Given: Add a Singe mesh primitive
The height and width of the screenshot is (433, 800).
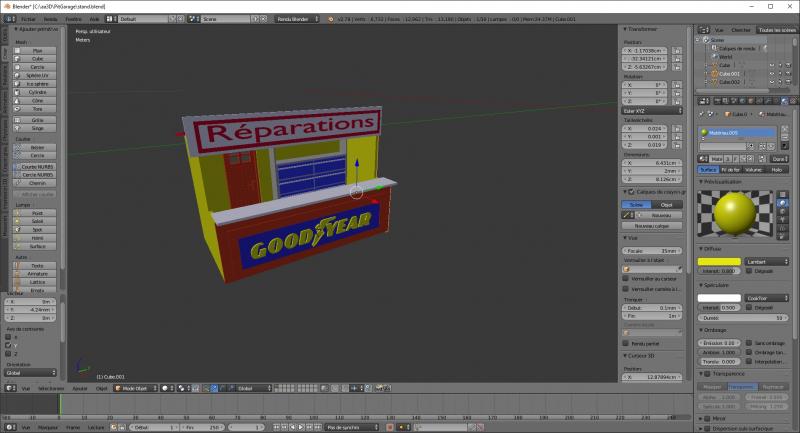Looking at the screenshot, I should coord(37,128).
